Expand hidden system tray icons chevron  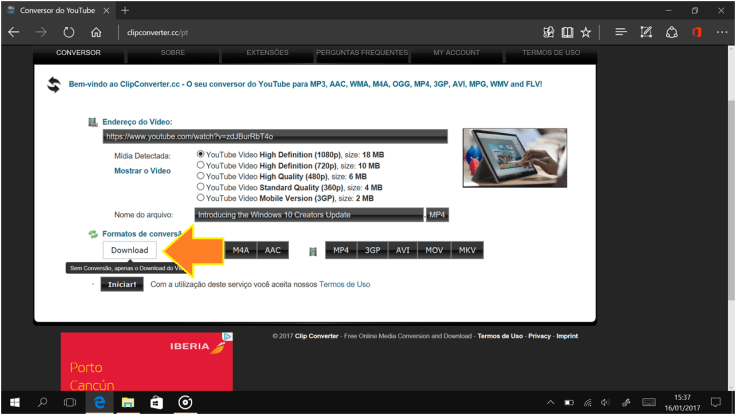(x=551, y=402)
